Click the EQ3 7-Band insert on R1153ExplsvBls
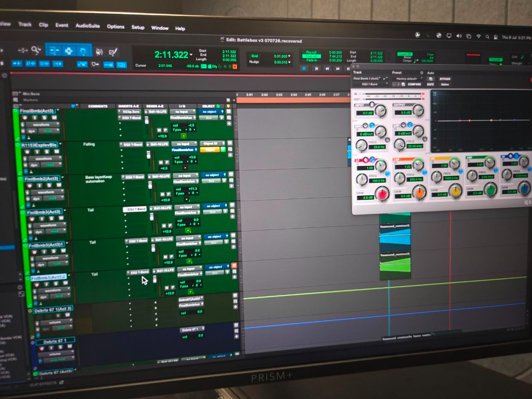 pyautogui.click(x=132, y=144)
